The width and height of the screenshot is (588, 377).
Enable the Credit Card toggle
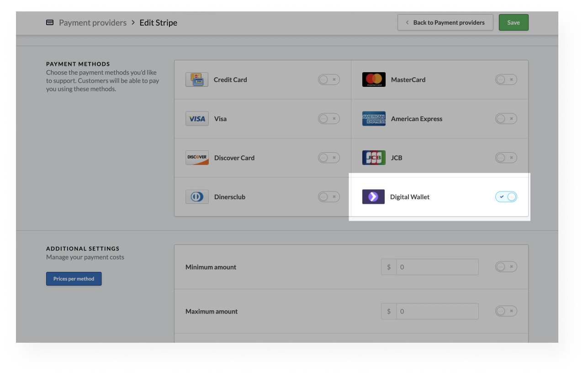click(328, 80)
